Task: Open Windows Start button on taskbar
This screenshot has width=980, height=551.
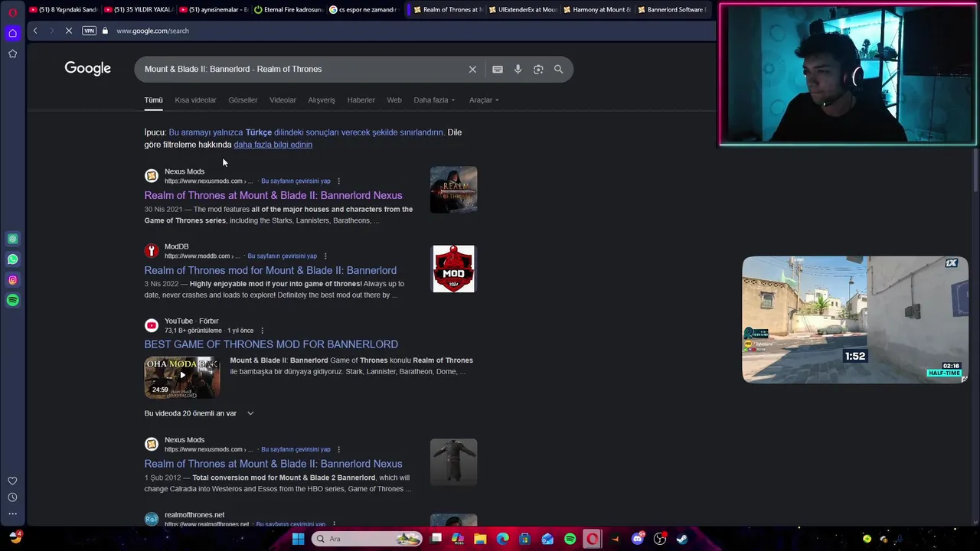Action: 298,539
